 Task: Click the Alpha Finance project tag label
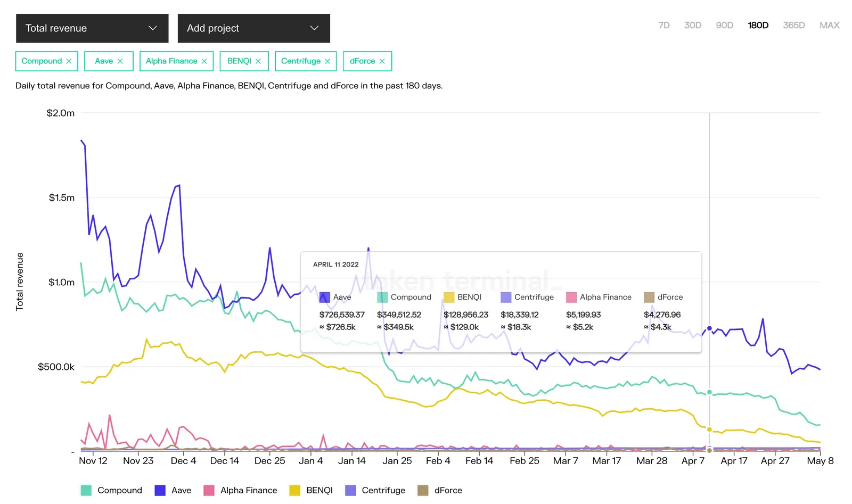(x=171, y=61)
